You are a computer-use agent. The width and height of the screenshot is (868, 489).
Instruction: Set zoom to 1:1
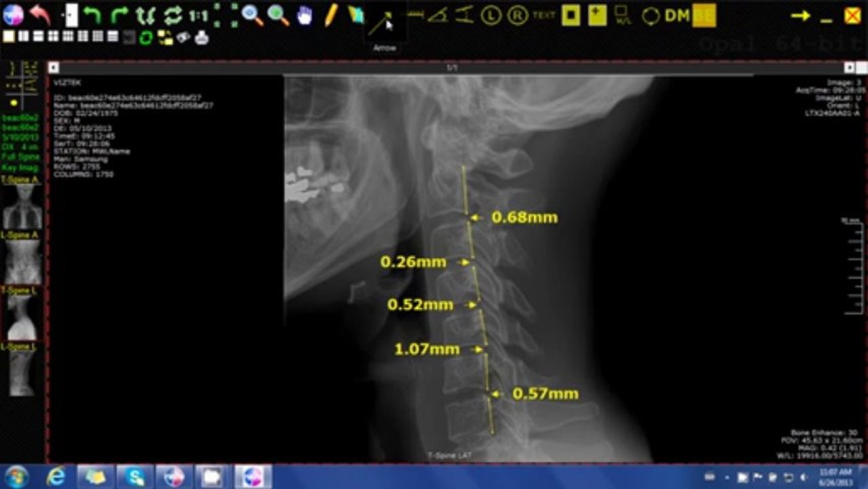pyautogui.click(x=198, y=15)
